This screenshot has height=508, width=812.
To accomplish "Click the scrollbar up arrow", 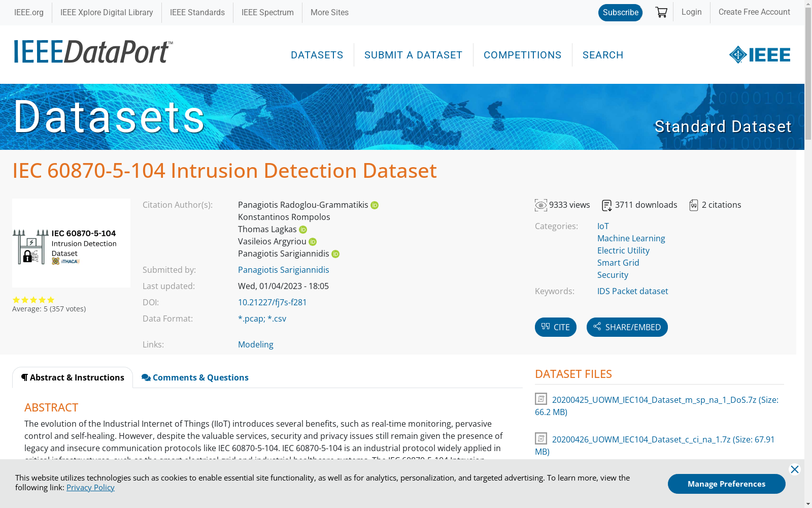I will (x=808, y=4).
